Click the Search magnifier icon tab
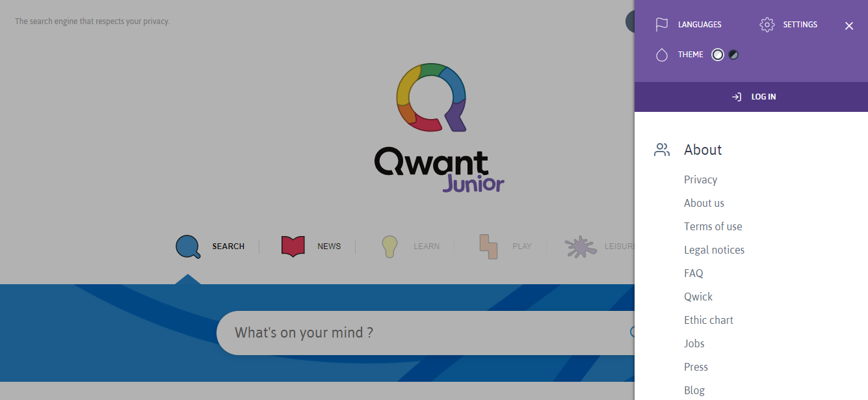868x400 pixels. [x=188, y=247]
